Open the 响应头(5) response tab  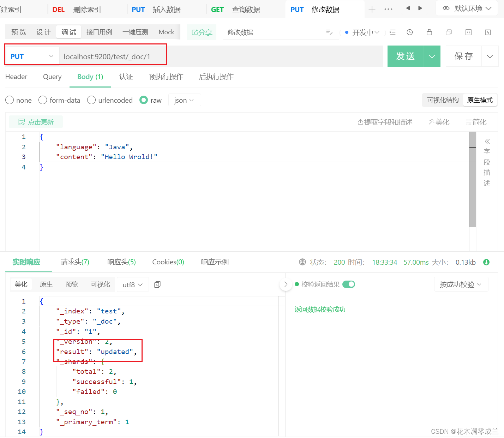(x=121, y=262)
